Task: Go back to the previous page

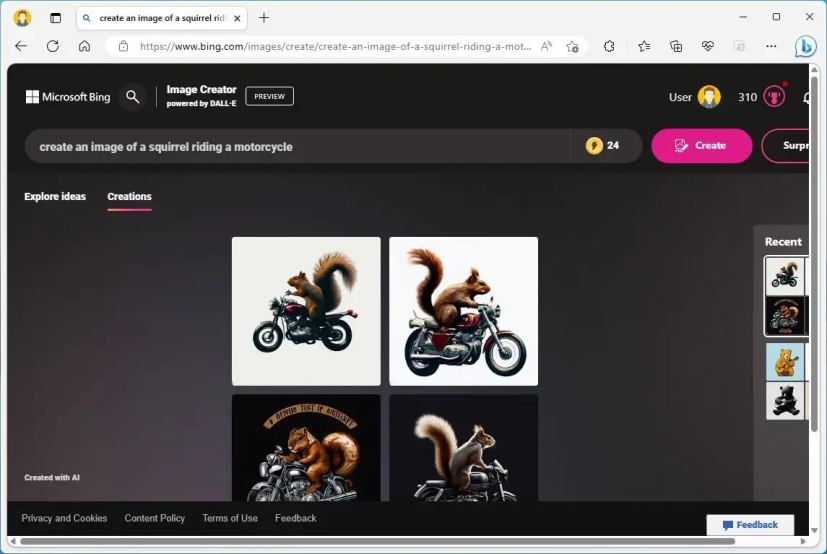Action: pyautogui.click(x=21, y=46)
